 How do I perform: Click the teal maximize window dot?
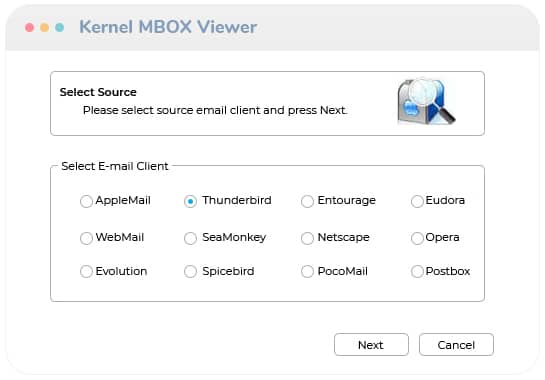click(59, 27)
